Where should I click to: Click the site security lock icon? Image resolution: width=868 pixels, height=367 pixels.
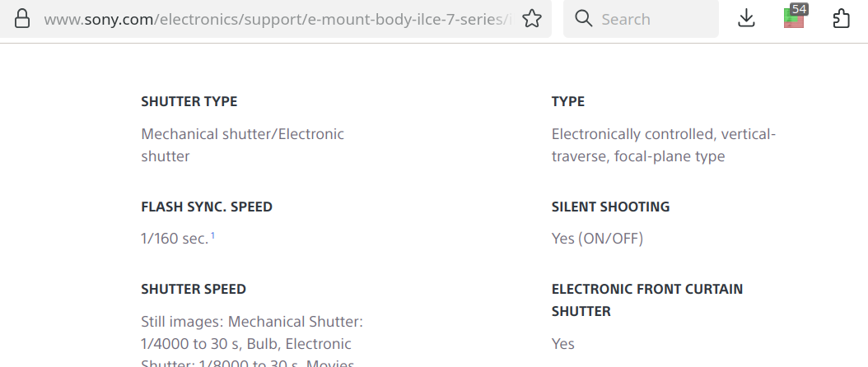(22, 18)
